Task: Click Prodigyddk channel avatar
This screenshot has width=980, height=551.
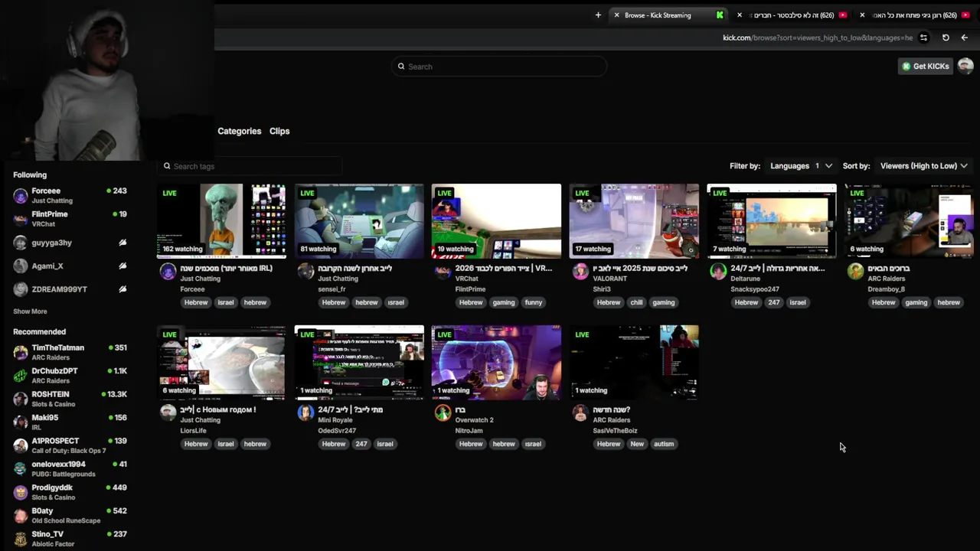Action: tap(21, 492)
